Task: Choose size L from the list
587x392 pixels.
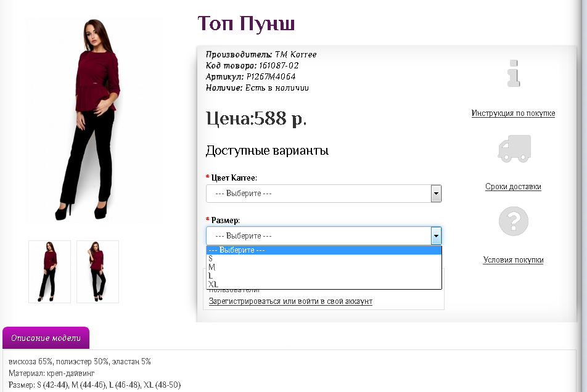Action: tap(324, 276)
